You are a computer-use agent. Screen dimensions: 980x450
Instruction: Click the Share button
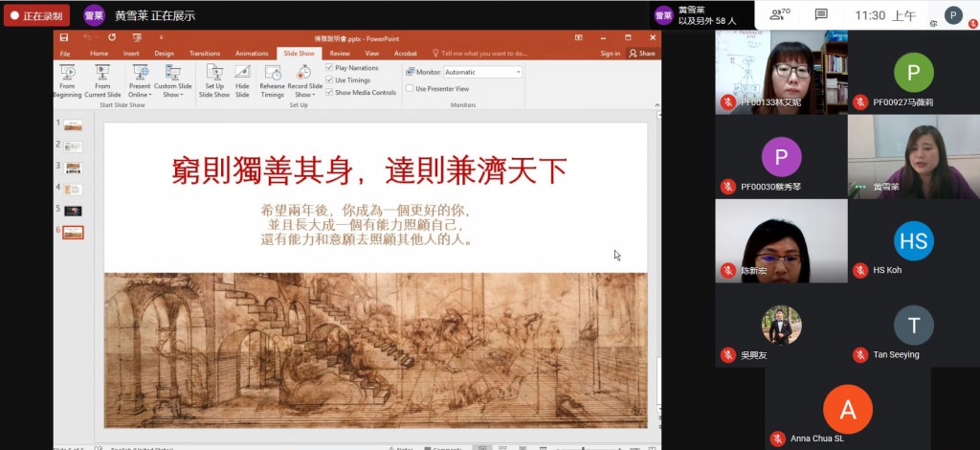[x=642, y=54]
